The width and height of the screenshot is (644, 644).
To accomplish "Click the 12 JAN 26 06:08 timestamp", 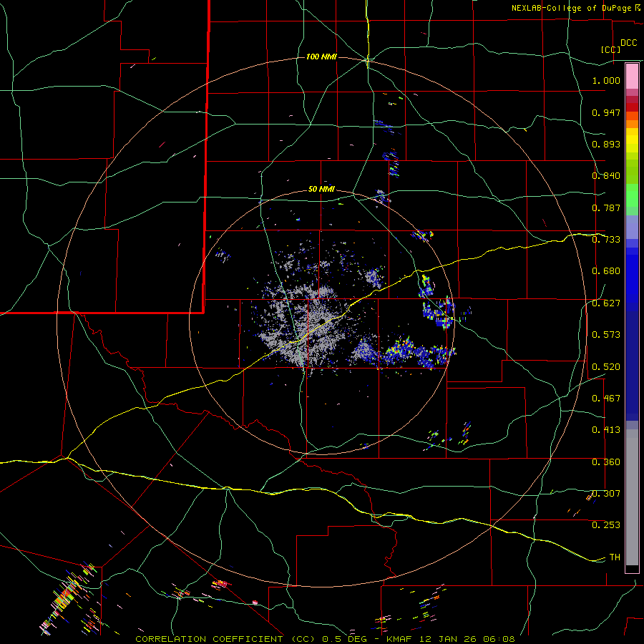I will pos(466,639).
